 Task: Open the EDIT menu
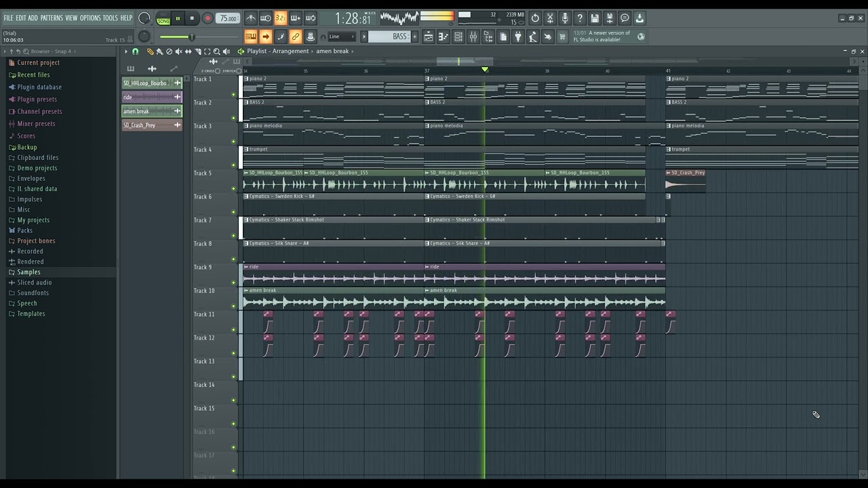pos(21,18)
